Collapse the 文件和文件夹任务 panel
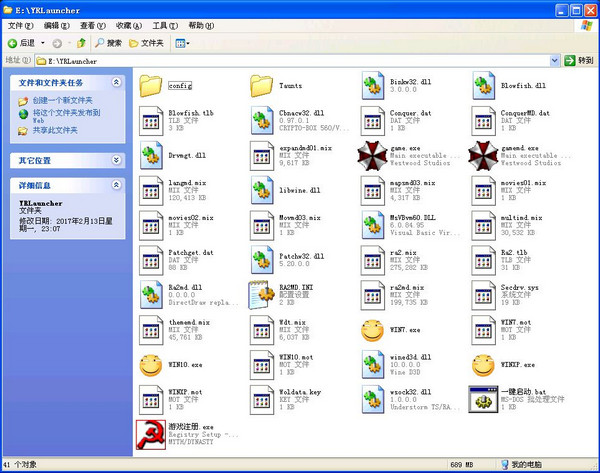 (x=116, y=82)
